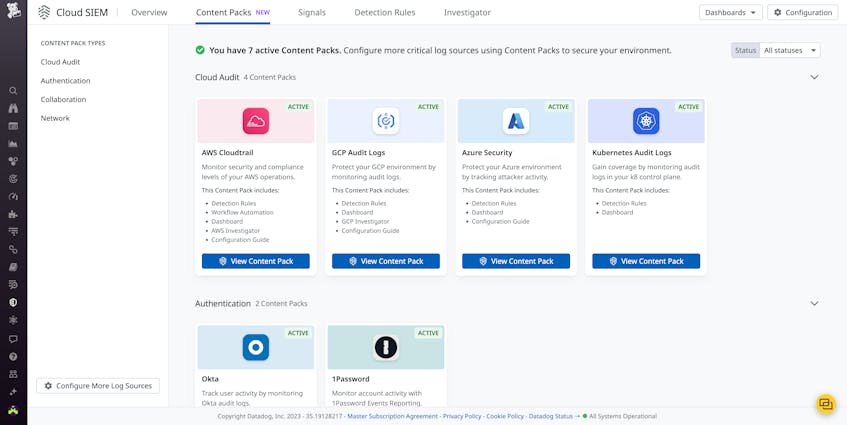Screen dimensions: 847x425
Task: Click the Cloud SIEM layered product icon
Action: pyautogui.click(x=44, y=12)
